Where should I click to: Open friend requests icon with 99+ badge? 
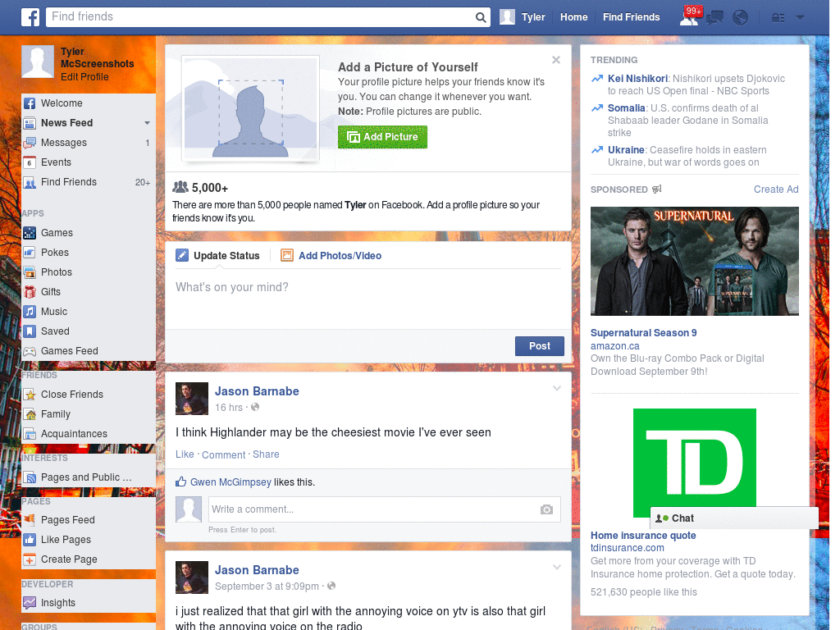(x=691, y=16)
